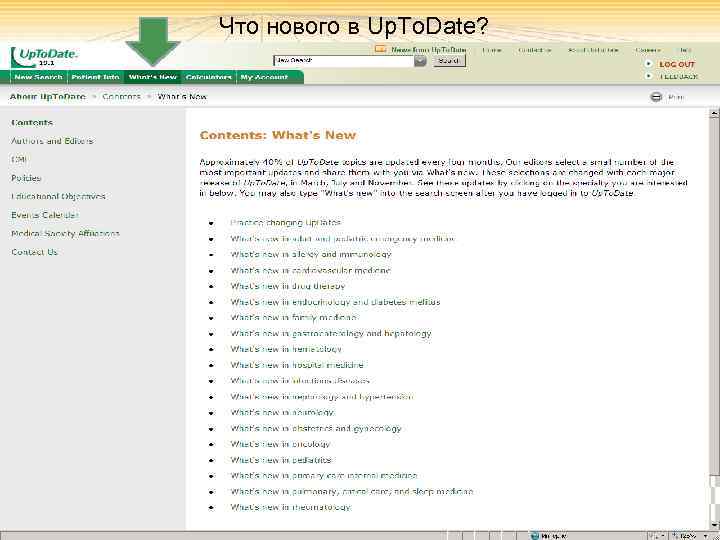The image size is (720, 540).
Task: Click the News from UpToDate envelope icon
Action: [x=380, y=49]
